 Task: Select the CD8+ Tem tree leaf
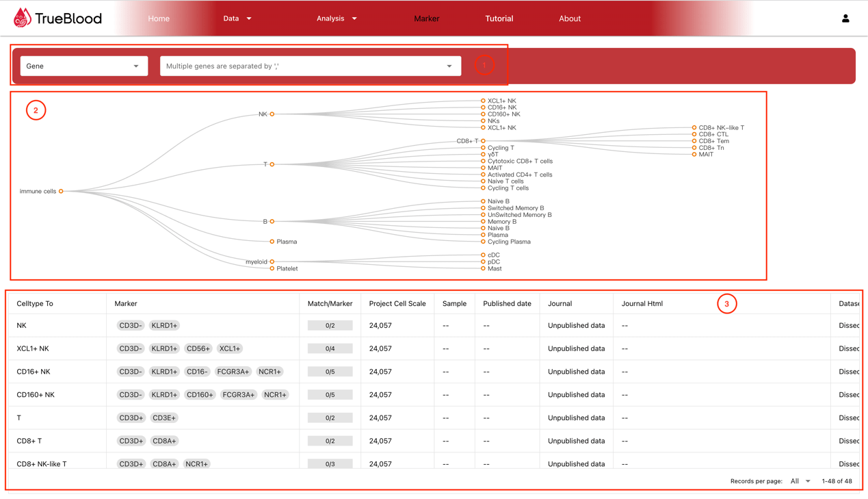[713, 141]
